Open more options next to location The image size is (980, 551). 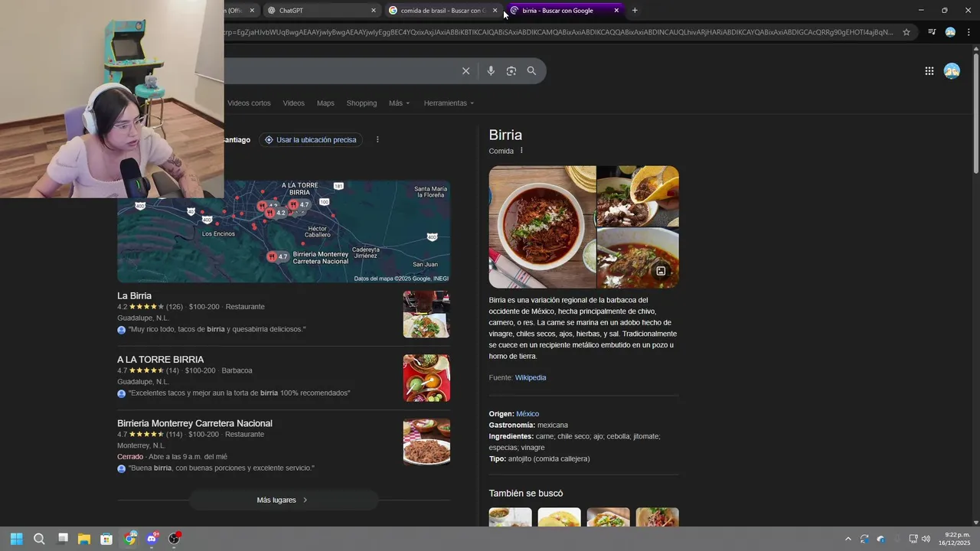click(377, 140)
